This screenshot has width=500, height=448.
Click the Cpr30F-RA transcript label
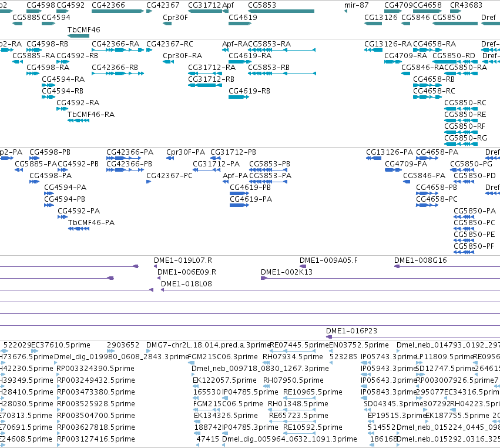tap(182, 55)
